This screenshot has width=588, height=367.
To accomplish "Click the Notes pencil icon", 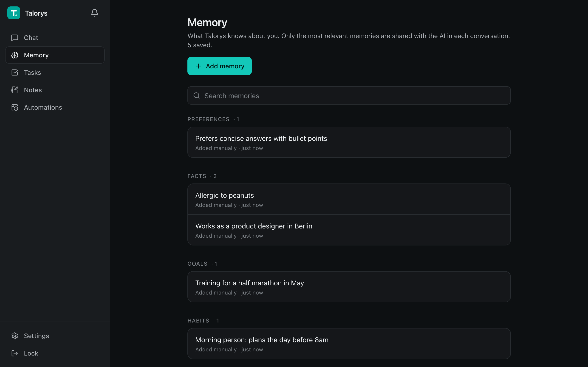I will coord(15,90).
